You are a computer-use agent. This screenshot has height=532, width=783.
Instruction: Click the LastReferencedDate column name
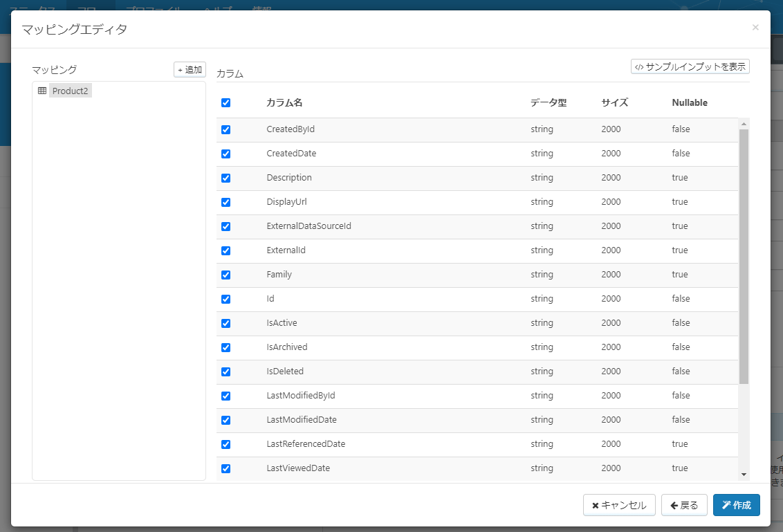pos(306,444)
